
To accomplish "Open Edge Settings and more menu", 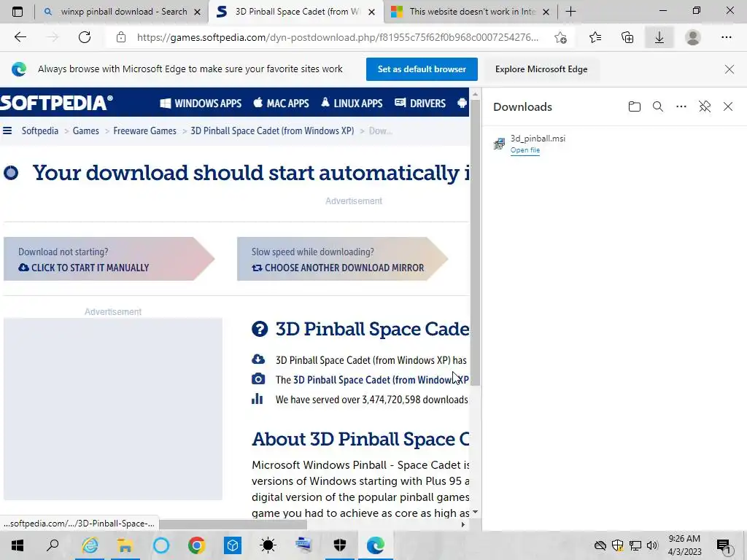I will point(726,37).
